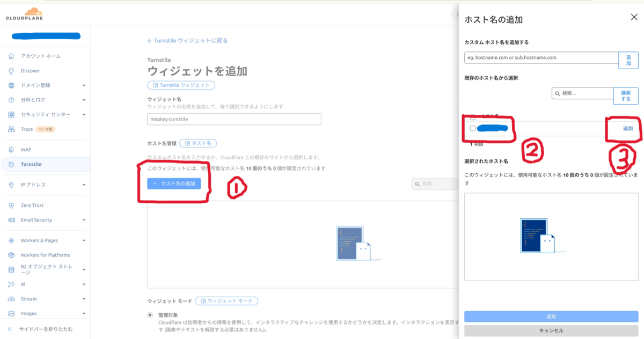Select the 管理対象 radio button

(150, 315)
